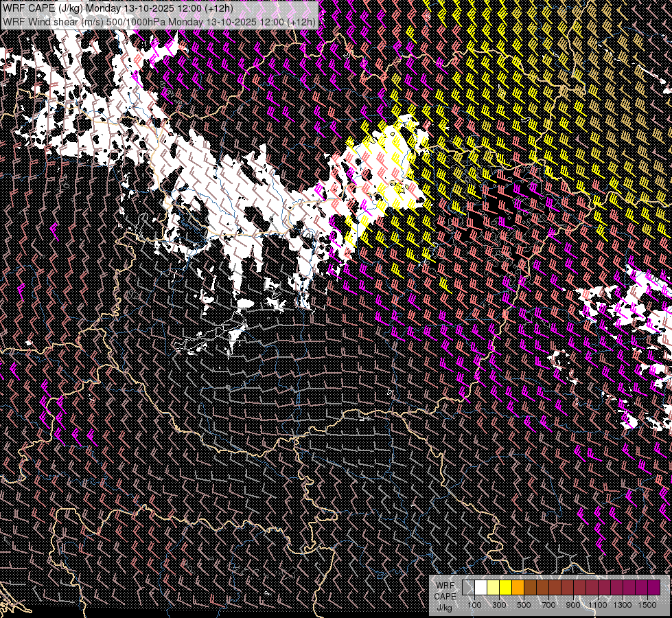Select the 500 tick label in legend
The image size is (672, 618).
[524, 605]
